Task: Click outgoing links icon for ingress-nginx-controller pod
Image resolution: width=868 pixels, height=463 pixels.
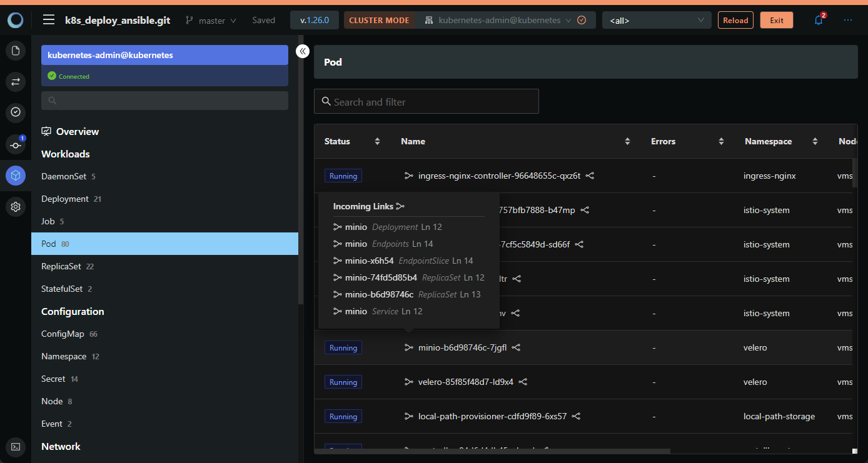Action: (590, 176)
